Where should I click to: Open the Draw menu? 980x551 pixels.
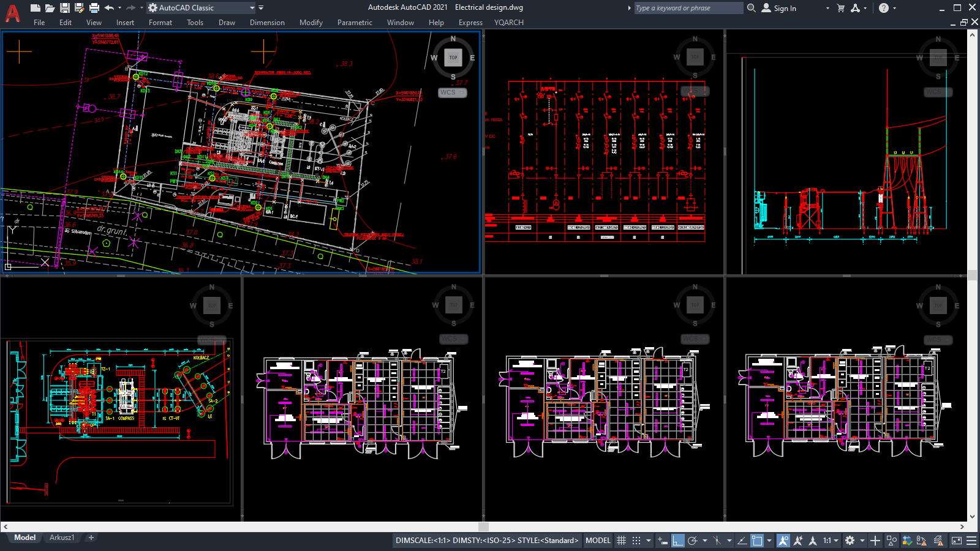tap(227, 23)
